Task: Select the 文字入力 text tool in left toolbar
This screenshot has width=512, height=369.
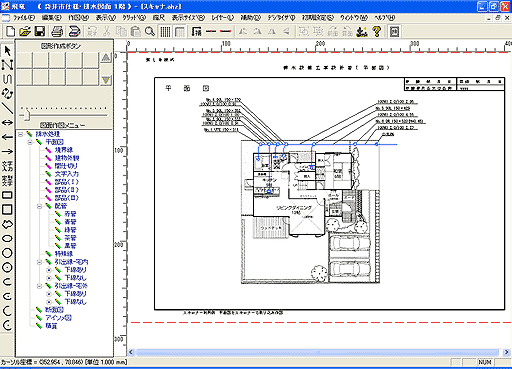Action: 7,166
